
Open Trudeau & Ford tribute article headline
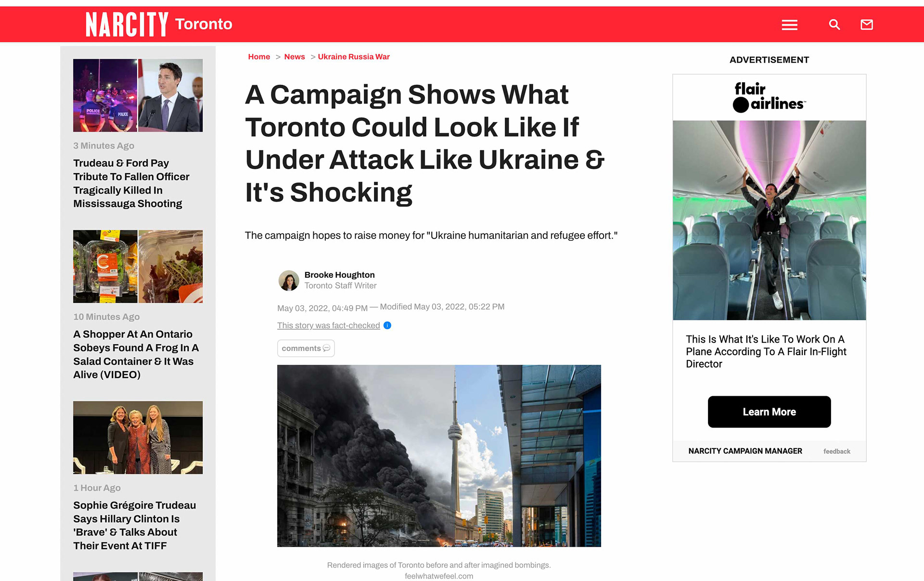click(x=131, y=183)
